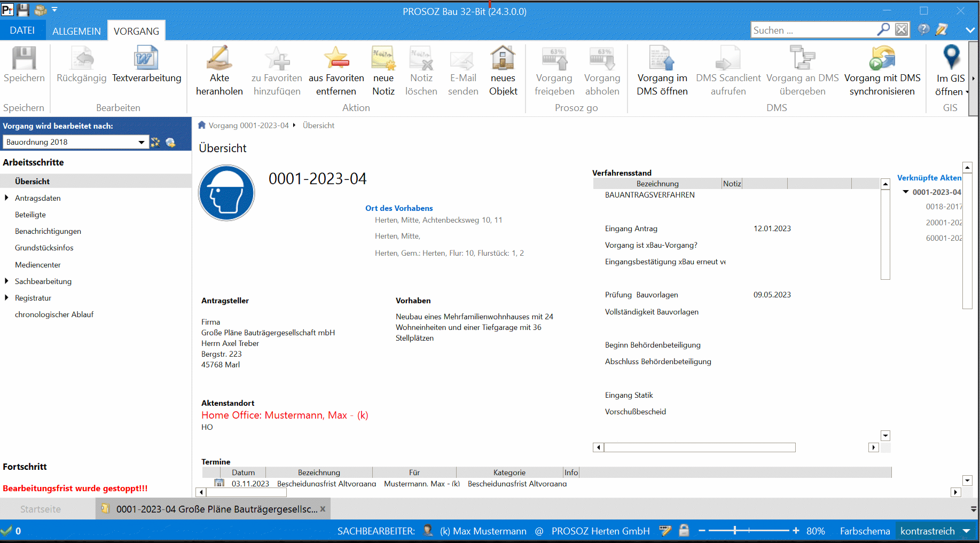
Task: Click the Eingang Antrag date 12.01.2023
Action: 772,228
